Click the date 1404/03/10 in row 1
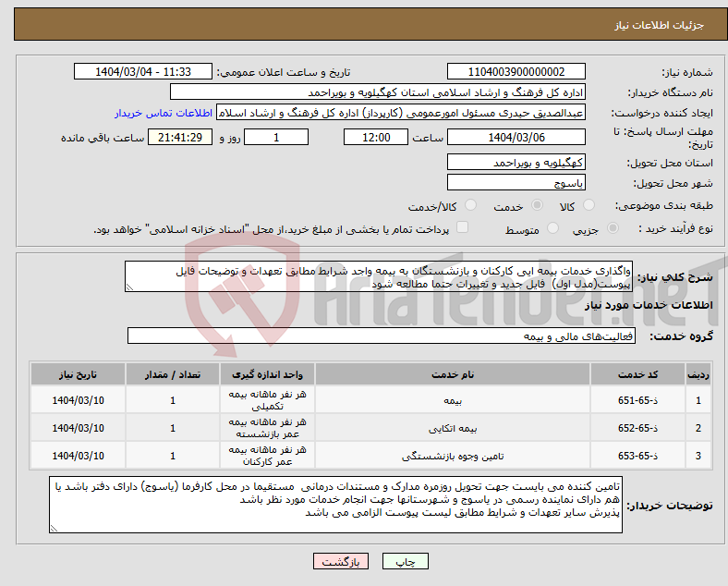728x586 pixels. click(x=78, y=400)
